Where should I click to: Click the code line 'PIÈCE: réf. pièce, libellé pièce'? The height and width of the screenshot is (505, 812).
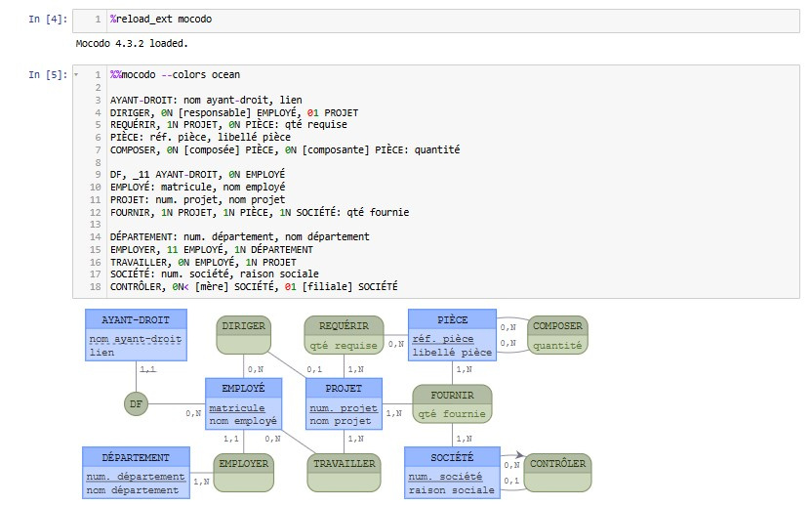(200, 138)
